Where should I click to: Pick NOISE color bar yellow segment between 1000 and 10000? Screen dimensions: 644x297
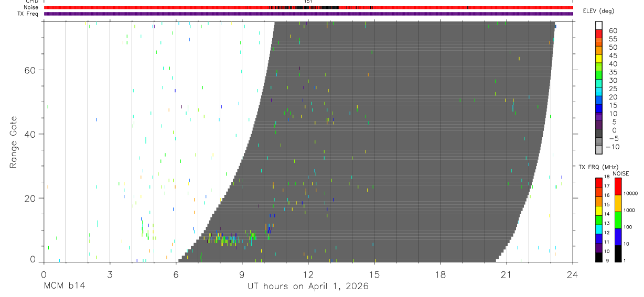tap(618, 203)
